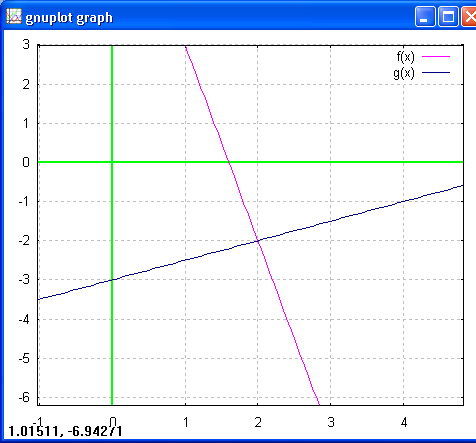The image size is (476, 443).
Task: Click the y-axis tick label -3
Action: point(24,280)
